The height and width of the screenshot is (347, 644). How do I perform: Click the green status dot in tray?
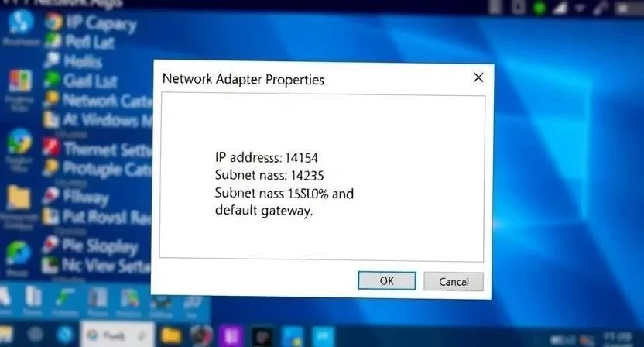point(539,9)
